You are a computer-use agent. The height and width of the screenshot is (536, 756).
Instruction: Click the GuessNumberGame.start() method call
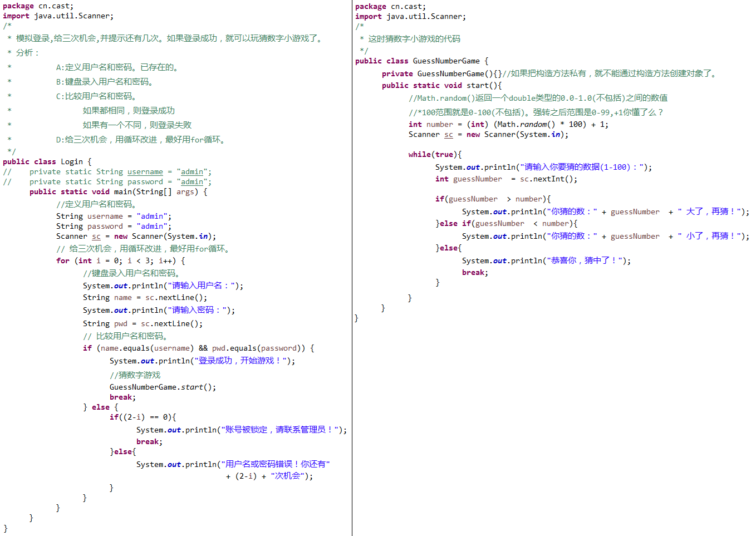[x=163, y=387]
